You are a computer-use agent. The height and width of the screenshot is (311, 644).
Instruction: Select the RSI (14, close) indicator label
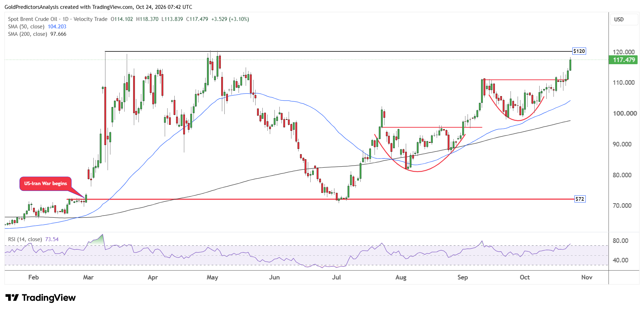click(25, 239)
